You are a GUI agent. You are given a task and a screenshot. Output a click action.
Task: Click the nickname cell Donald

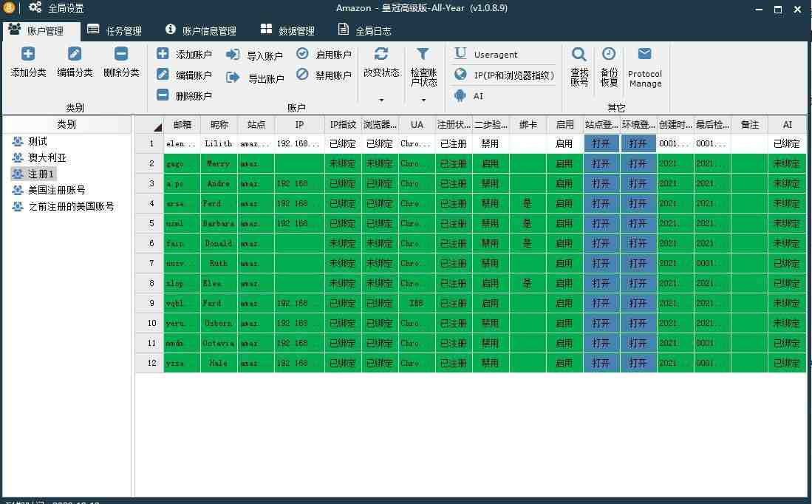tap(219, 243)
